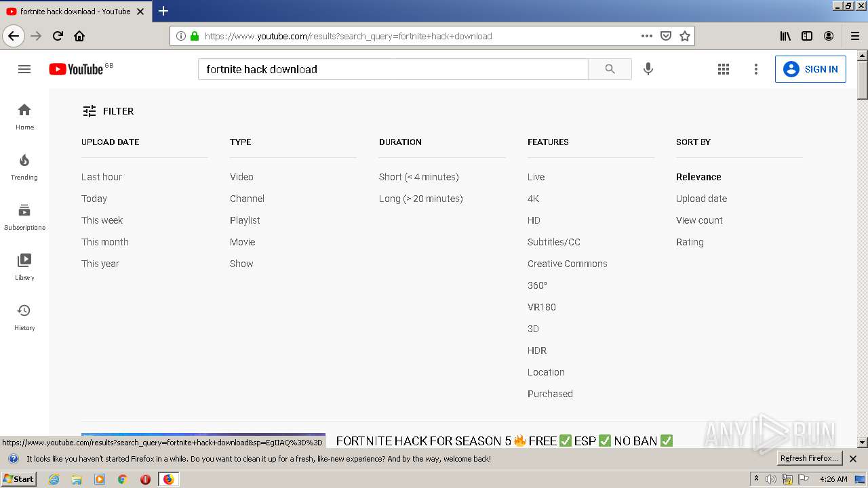Open a new tab with plus button
The height and width of the screenshot is (488, 868).
(163, 11)
